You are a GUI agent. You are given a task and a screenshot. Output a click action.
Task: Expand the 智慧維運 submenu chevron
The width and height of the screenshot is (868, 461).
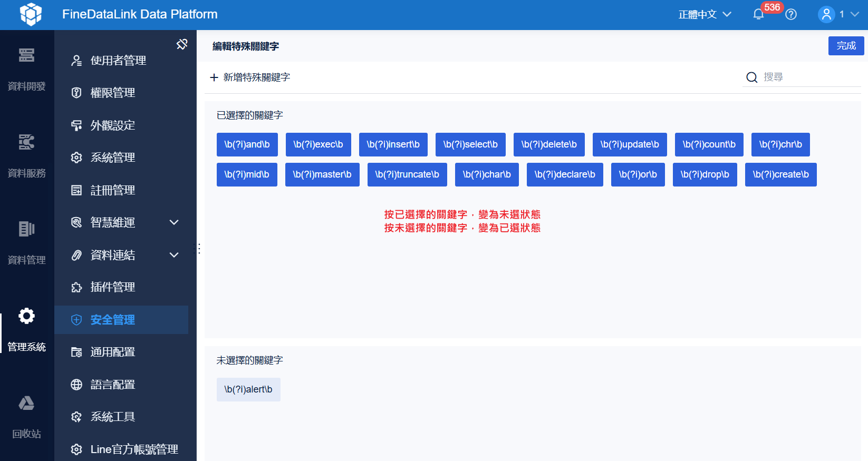(174, 222)
